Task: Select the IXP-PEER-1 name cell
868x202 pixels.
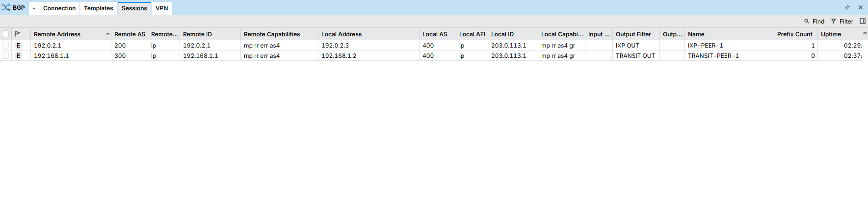Action: coord(729,46)
